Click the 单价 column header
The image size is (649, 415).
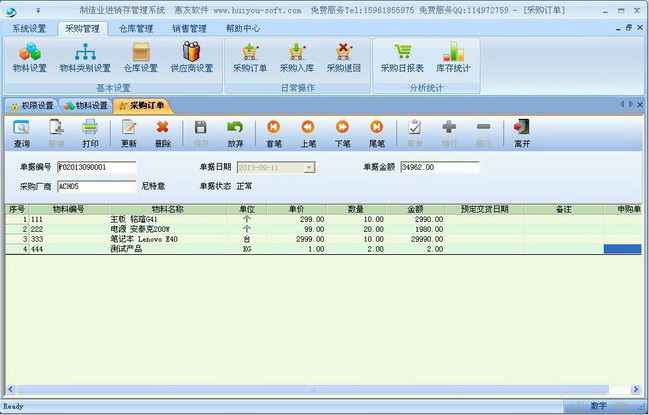(297, 209)
